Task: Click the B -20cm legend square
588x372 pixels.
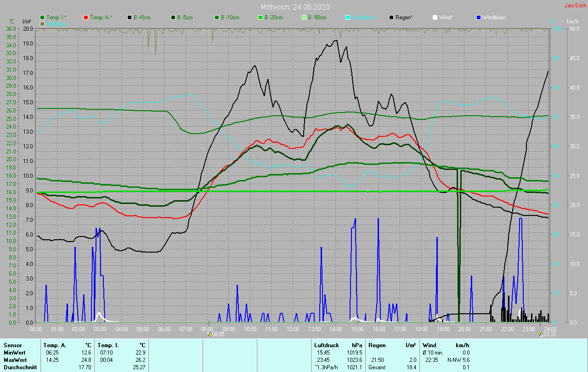Action: pos(260,17)
